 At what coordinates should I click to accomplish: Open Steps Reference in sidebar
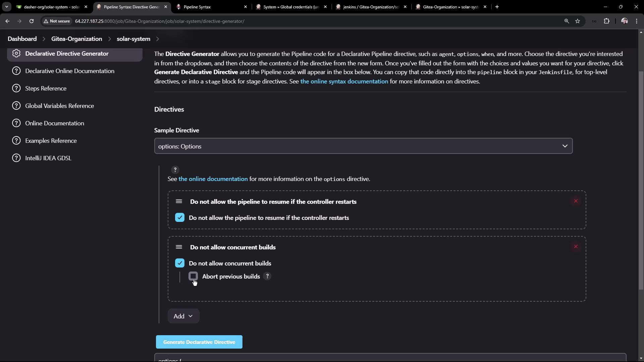click(46, 88)
